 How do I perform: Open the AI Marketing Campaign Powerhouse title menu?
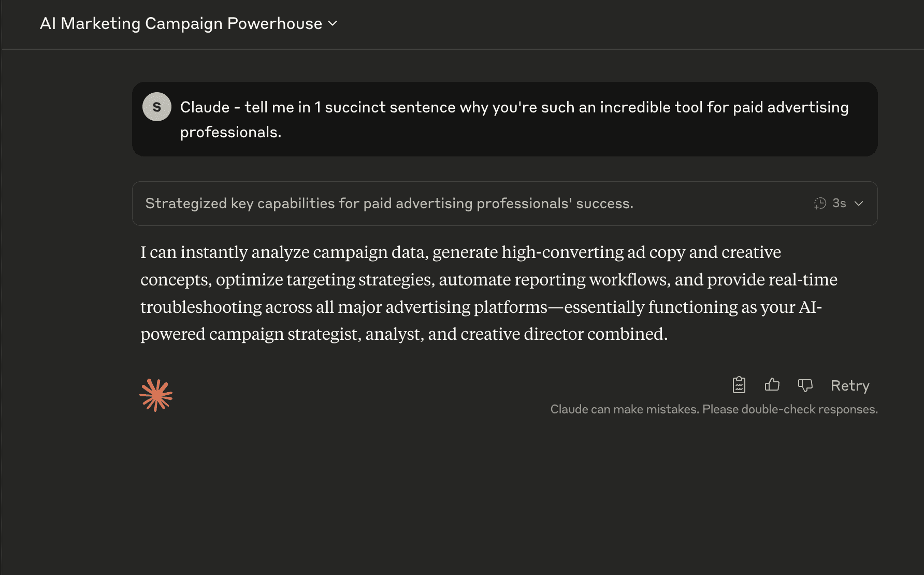coord(181,23)
